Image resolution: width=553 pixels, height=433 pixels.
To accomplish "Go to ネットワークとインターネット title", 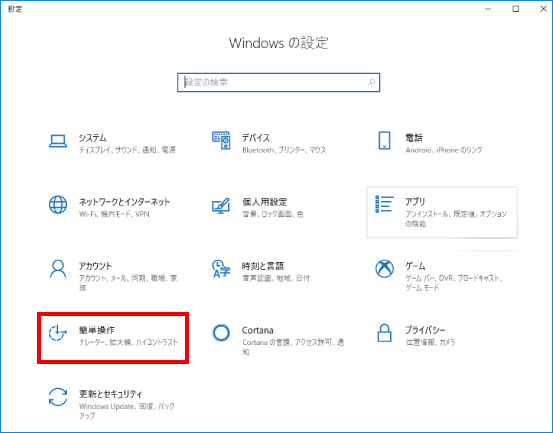I will pyautogui.click(x=124, y=202).
